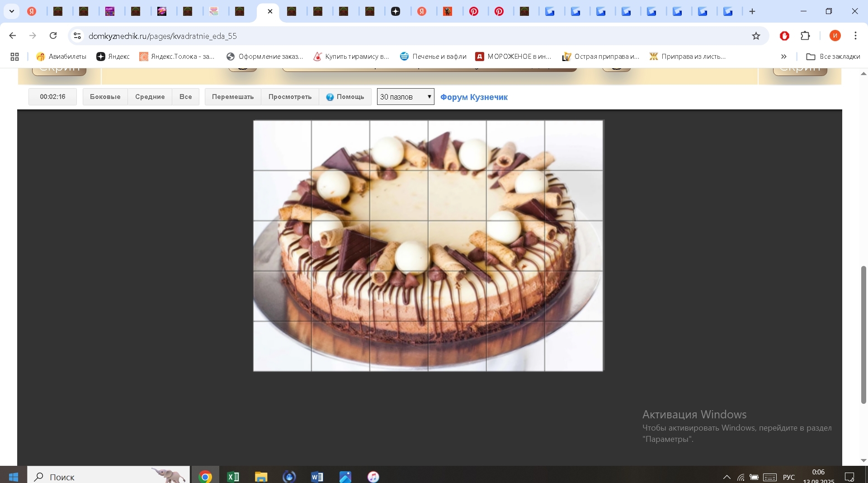Shuffle the puzzle with Перемешать
The image size is (868, 483).
click(233, 97)
